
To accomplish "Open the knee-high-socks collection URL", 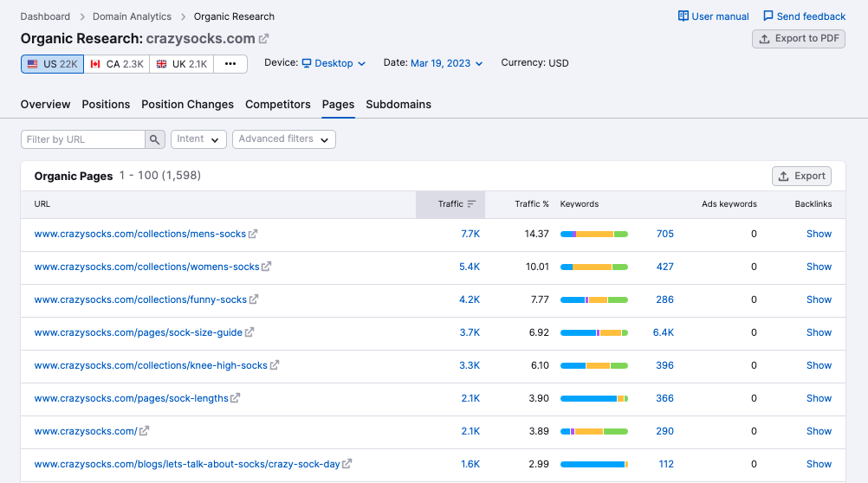I will (x=151, y=365).
